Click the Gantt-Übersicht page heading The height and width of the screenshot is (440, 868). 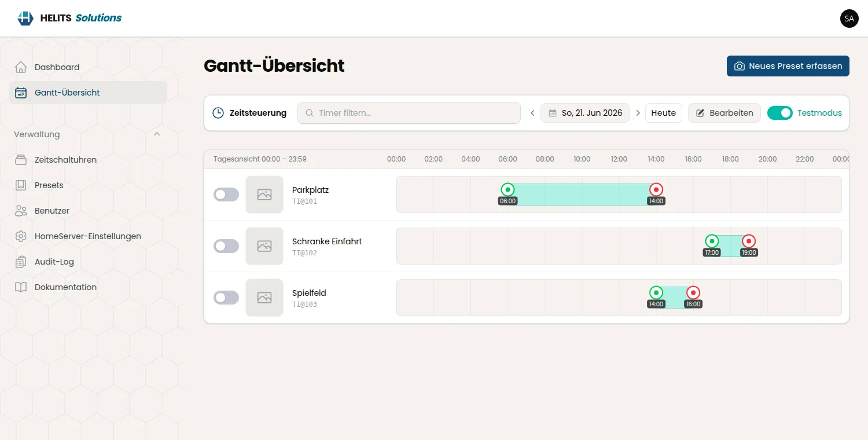(x=274, y=65)
